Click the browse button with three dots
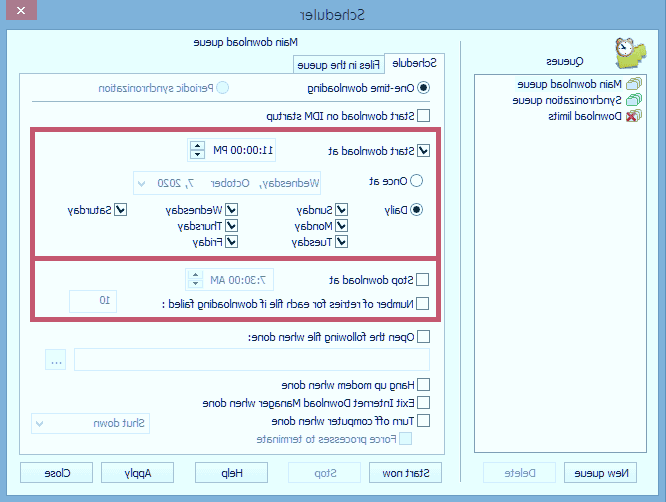 coord(57,360)
